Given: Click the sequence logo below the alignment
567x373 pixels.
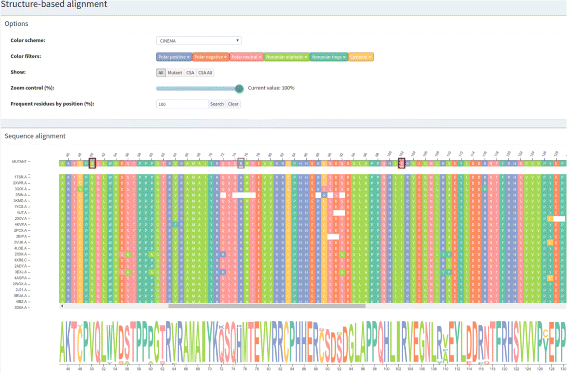Looking at the screenshot, I should [313, 342].
